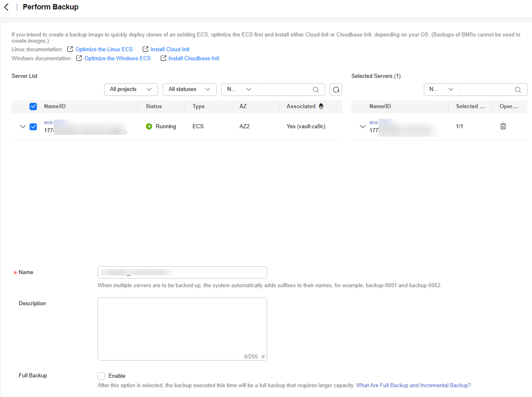Toggle the select-all checkbox in Server List header
Viewport: 532px width, 397px height.
coord(33,107)
